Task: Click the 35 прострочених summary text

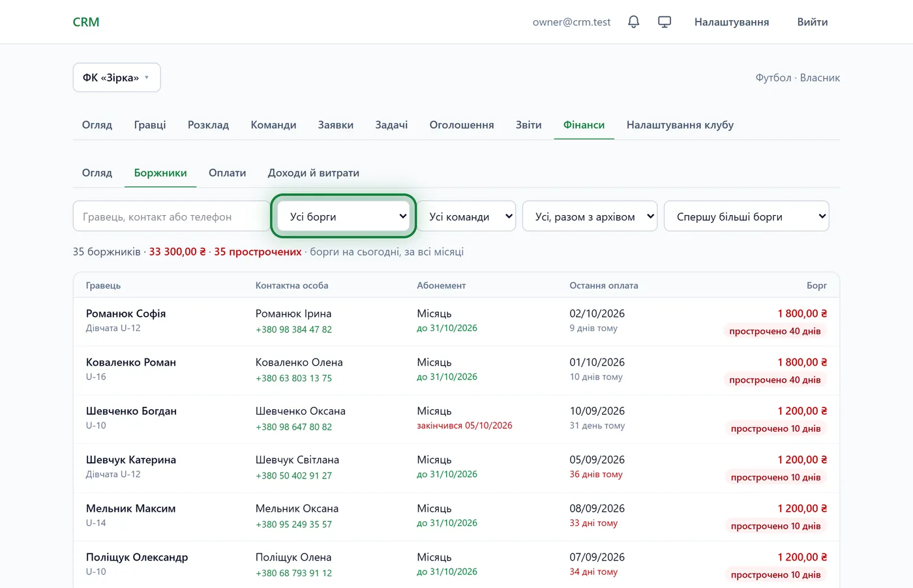Action: click(258, 252)
